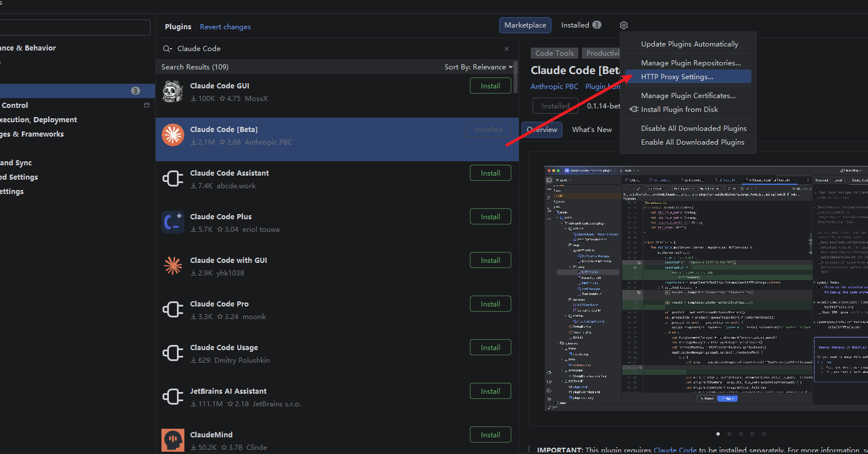Screen dimensions: 868x454
Task: Switch to the Installed tab
Action: click(581, 25)
